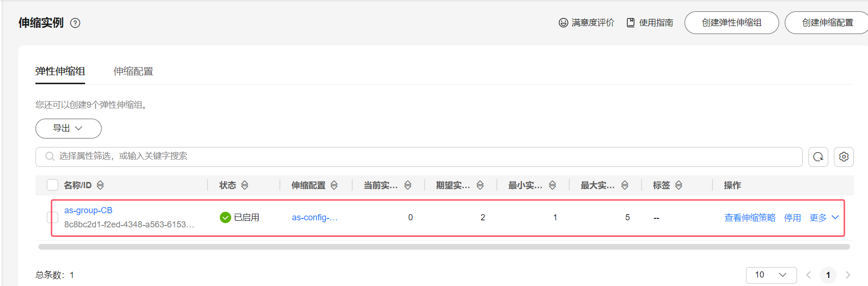
Task: Expand 更多 actions for as-group-CB
Action: pos(824,217)
